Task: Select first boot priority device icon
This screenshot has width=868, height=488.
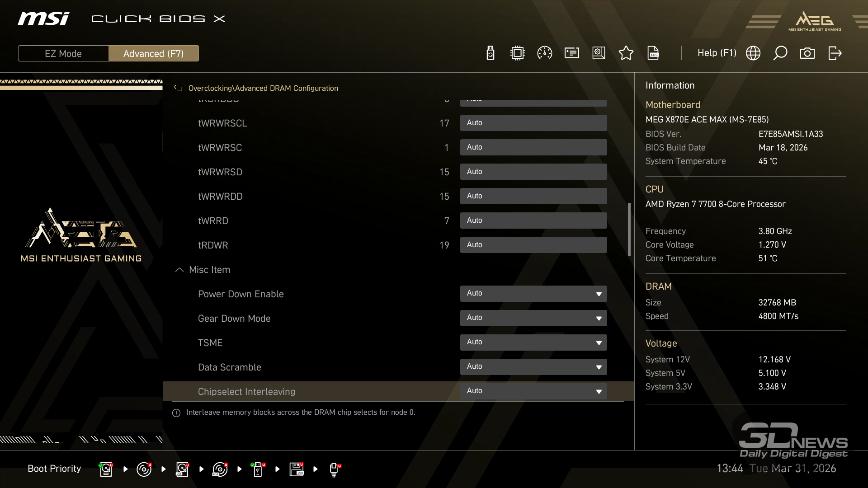Action: (x=106, y=469)
